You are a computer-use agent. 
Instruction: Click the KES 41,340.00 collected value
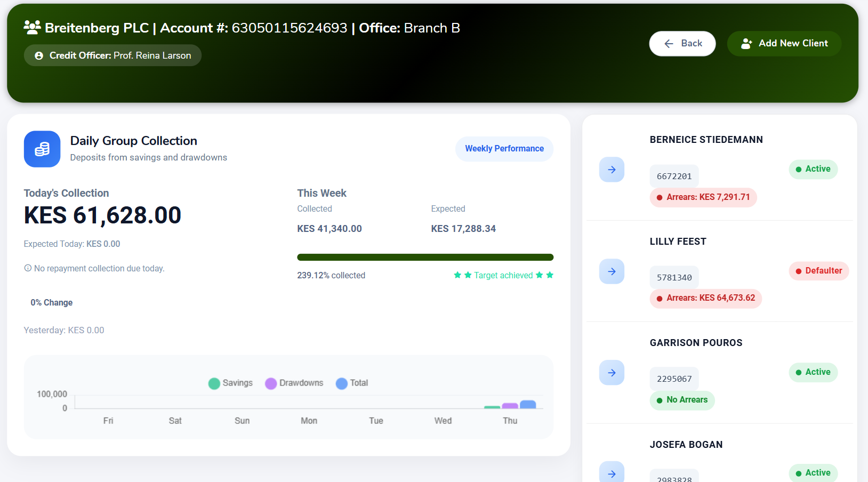click(x=329, y=229)
